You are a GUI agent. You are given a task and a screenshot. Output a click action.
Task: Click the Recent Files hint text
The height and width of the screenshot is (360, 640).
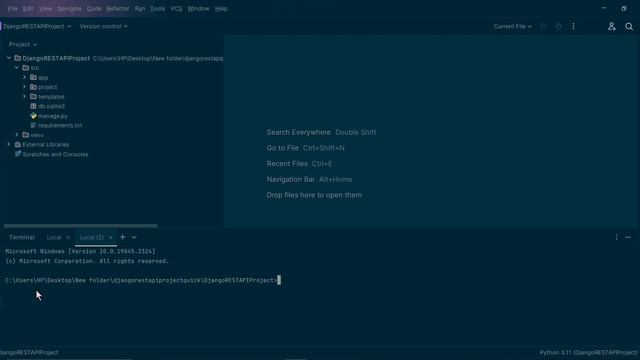287,164
